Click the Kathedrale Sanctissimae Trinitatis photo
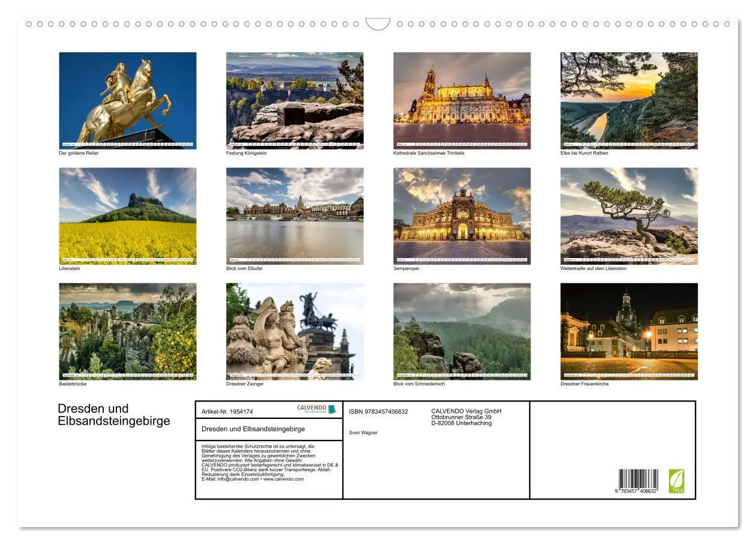Viewport: 756px width, 545px height. [463, 99]
